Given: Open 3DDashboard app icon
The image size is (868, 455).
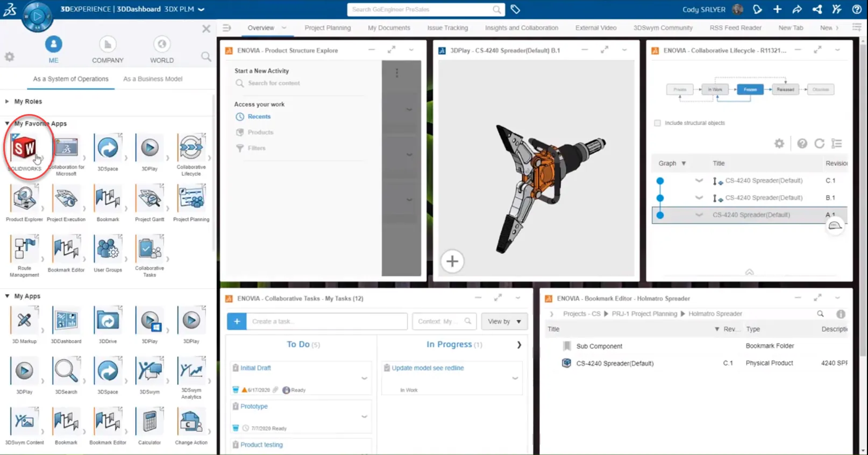Looking at the screenshot, I should coord(66,321).
